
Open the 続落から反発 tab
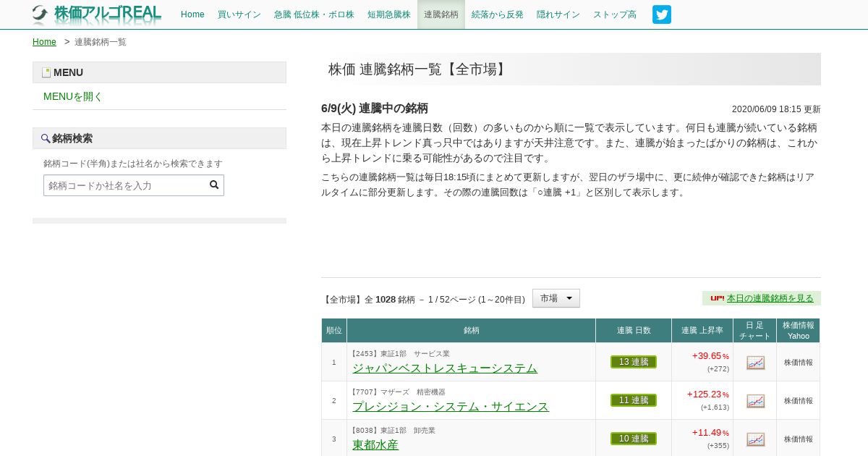[498, 14]
